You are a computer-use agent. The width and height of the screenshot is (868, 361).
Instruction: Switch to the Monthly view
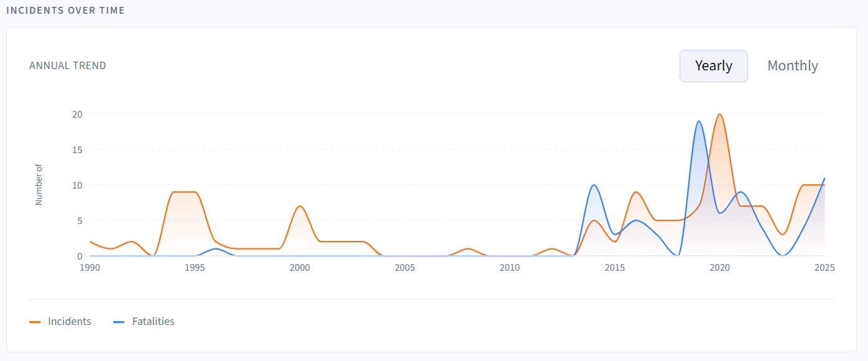point(792,66)
